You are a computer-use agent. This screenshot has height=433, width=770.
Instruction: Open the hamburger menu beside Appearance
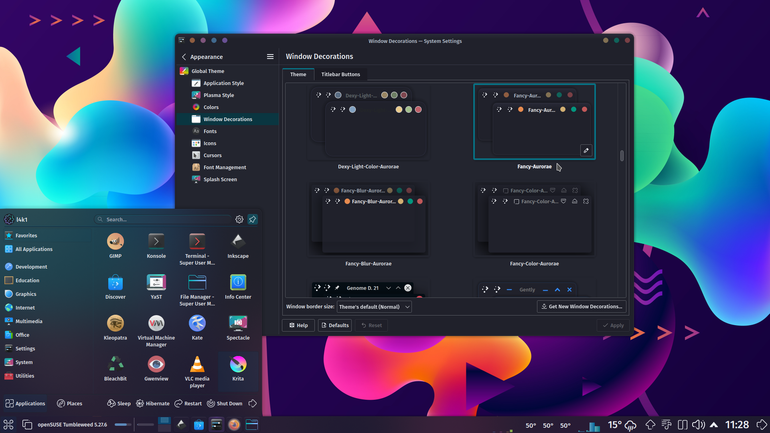coord(270,57)
